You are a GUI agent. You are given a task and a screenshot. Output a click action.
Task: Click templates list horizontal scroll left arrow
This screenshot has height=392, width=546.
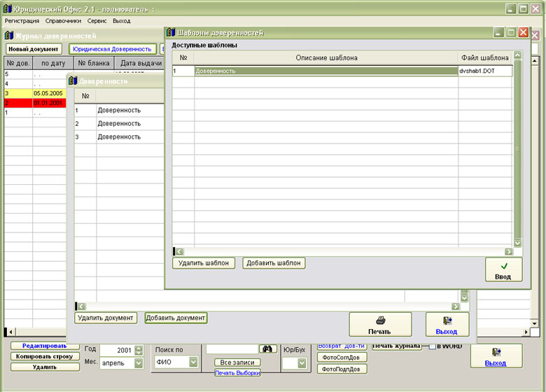pyautogui.click(x=180, y=251)
